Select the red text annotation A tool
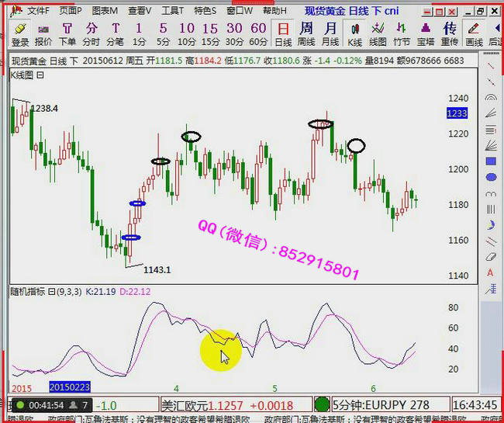 [x=490, y=272]
